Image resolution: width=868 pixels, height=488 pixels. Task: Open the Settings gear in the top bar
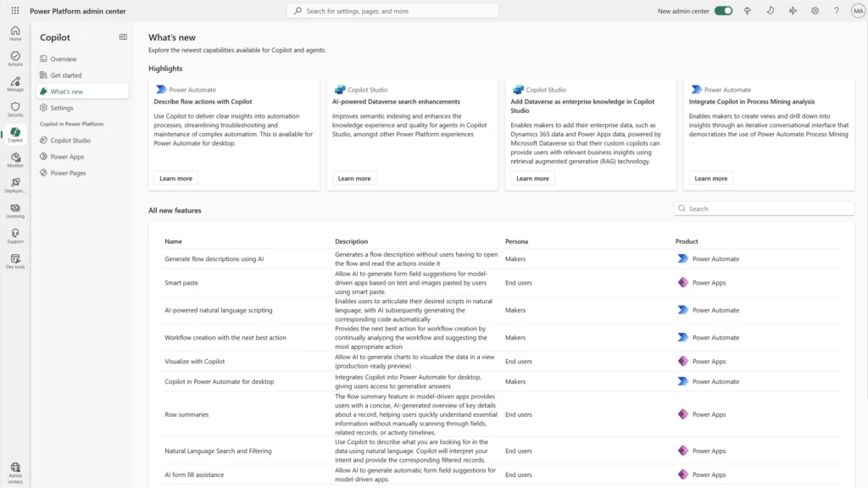[815, 11]
